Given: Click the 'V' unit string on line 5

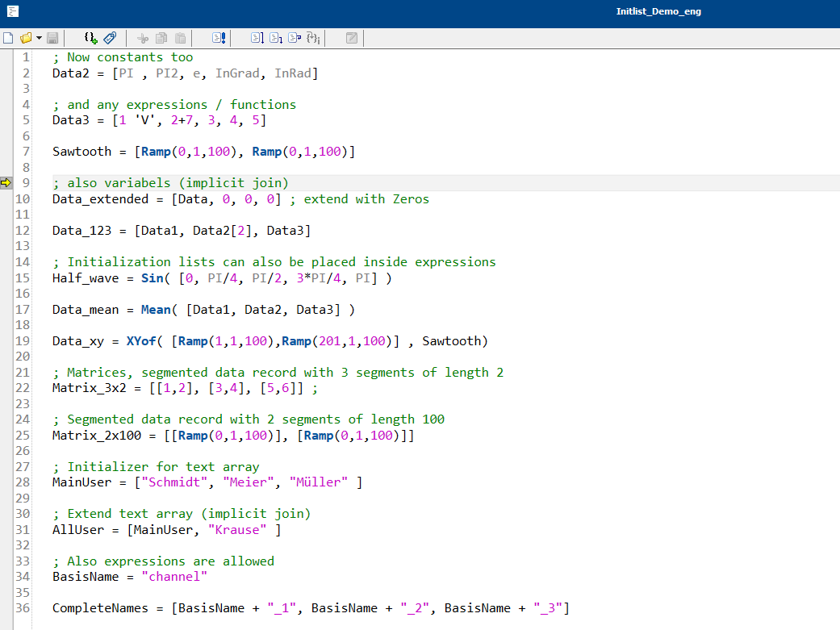Looking at the screenshot, I should 144,120.
